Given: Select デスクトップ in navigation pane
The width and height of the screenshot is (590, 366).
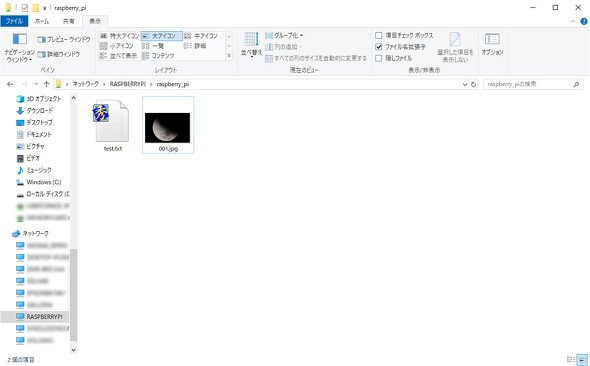Looking at the screenshot, I should pyautogui.click(x=35, y=123).
